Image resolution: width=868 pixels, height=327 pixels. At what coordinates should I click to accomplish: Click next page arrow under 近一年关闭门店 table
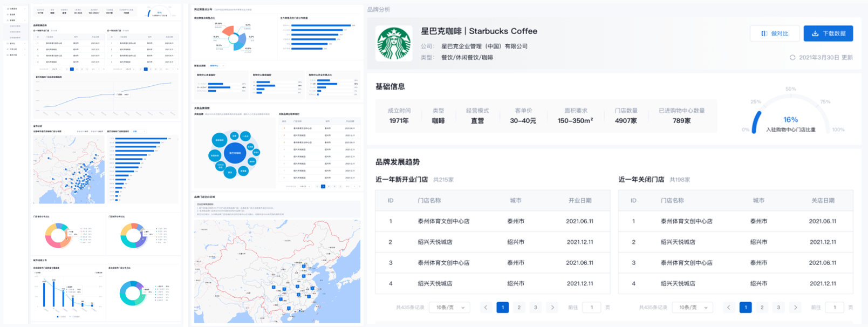point(795,308)
